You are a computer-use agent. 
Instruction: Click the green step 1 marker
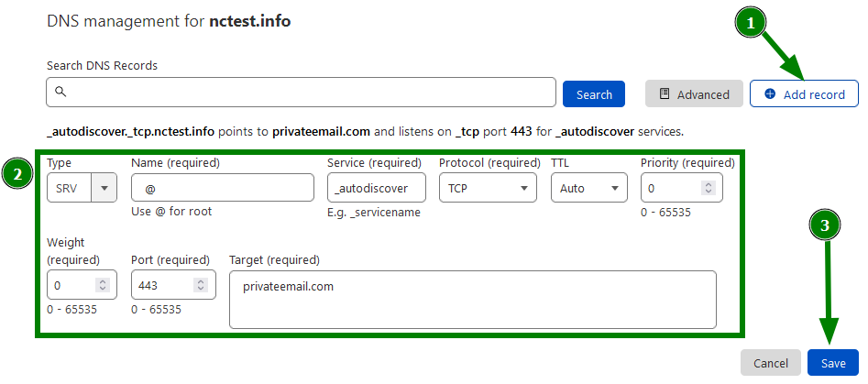pyautogui.click(x=751, y=23)
